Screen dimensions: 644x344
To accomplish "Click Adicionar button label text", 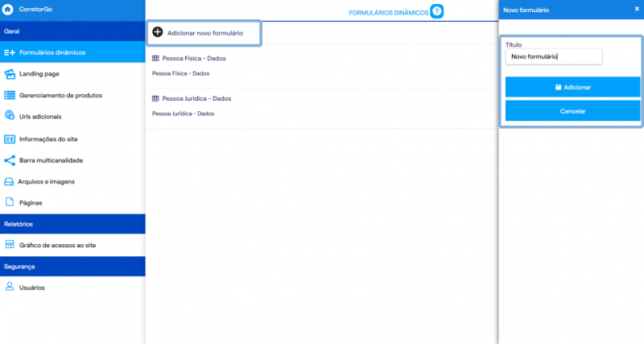I will (577, 87).
